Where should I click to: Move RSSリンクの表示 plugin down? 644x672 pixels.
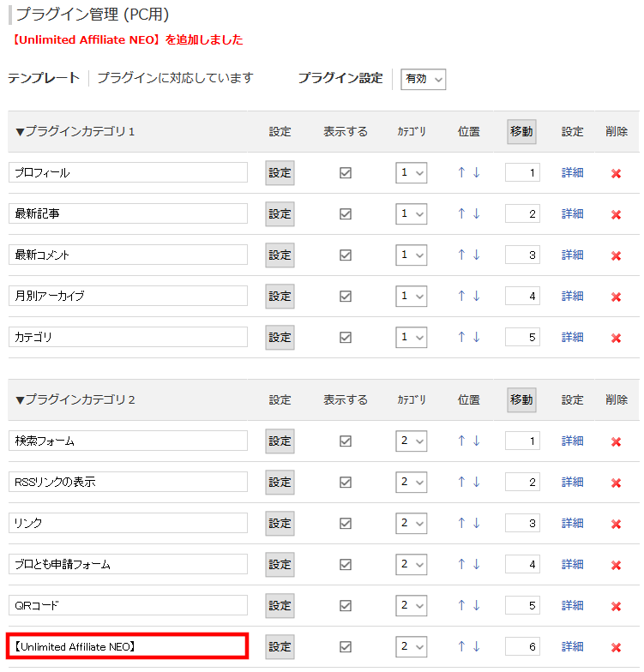[x=477, y=482]
